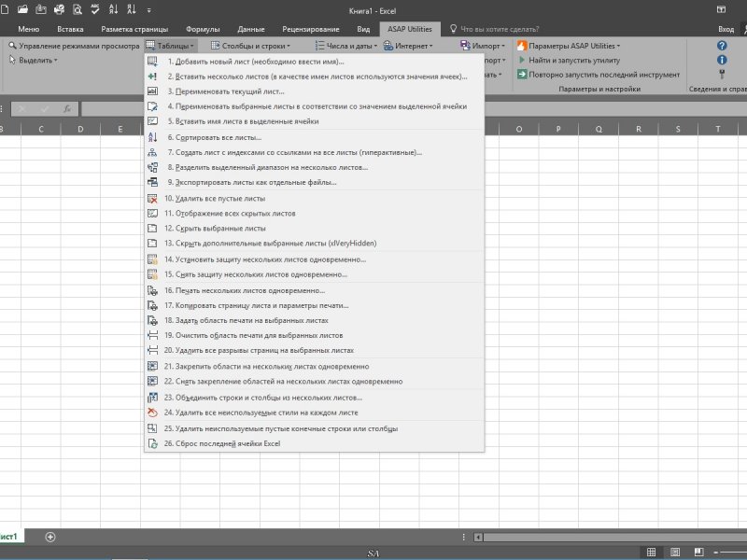Click Управление режимами просмотра button
The image size is (747, 560).
(74, 46)
